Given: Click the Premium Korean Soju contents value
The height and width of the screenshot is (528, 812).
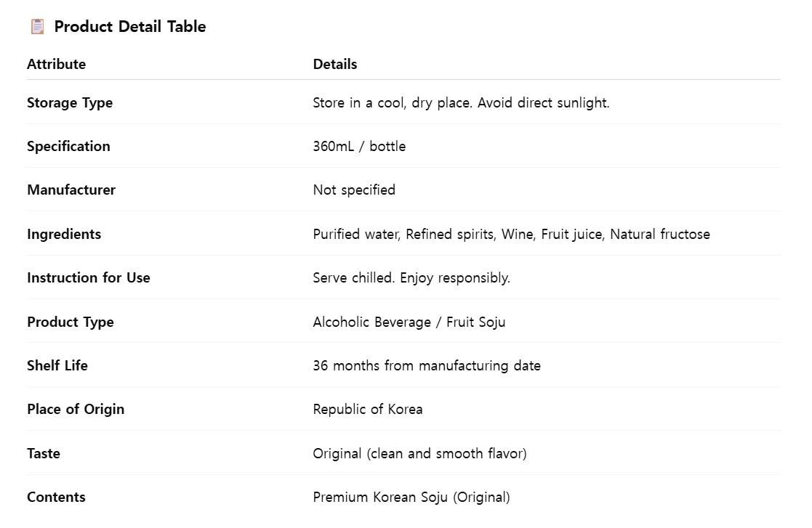Looking at the screenshot, I should pyautogui.click(x=411, y=497).
